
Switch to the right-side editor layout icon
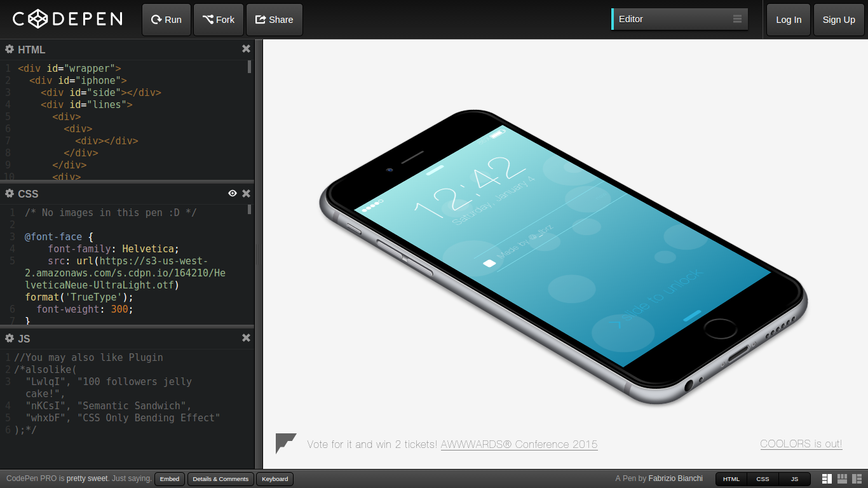(x=858, y=478)
